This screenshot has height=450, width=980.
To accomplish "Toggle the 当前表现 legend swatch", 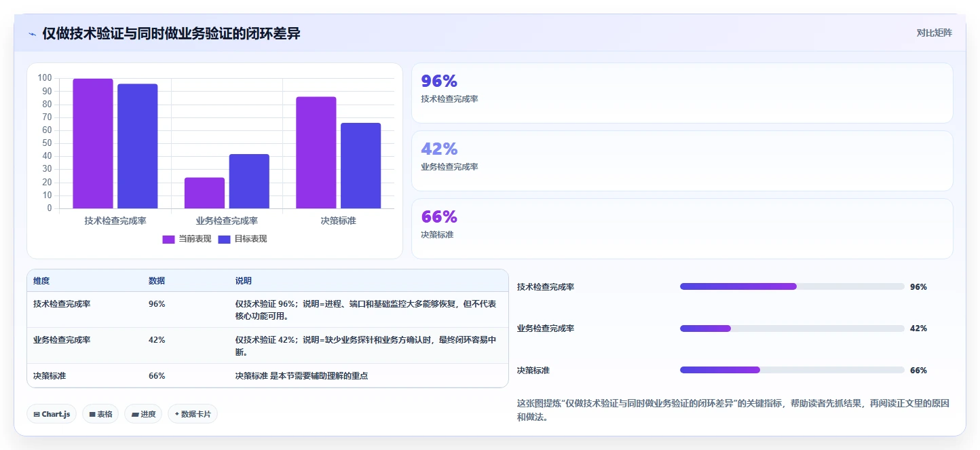I will point(169,239).
